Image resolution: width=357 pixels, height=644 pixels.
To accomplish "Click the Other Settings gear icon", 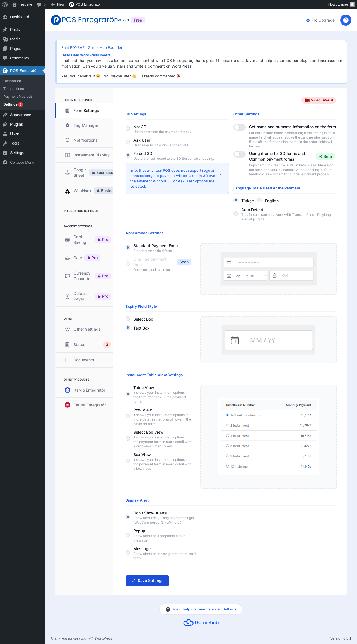I will point(67,329).
